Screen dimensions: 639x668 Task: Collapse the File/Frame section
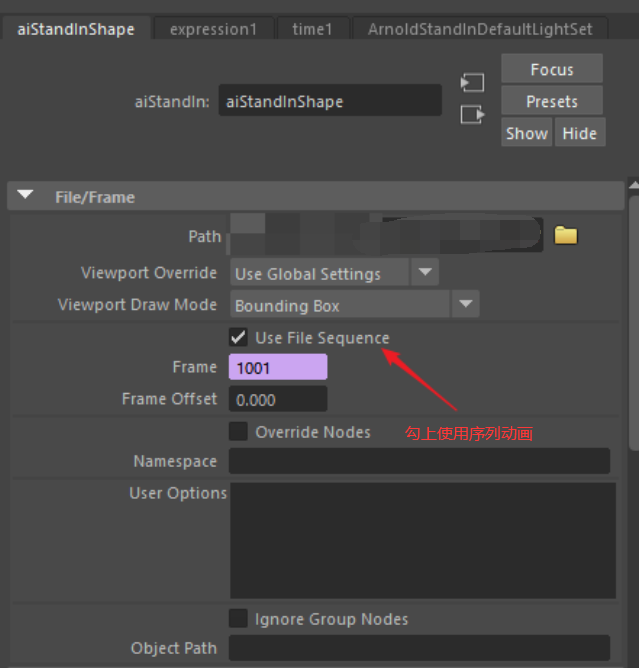pos(25,197)
